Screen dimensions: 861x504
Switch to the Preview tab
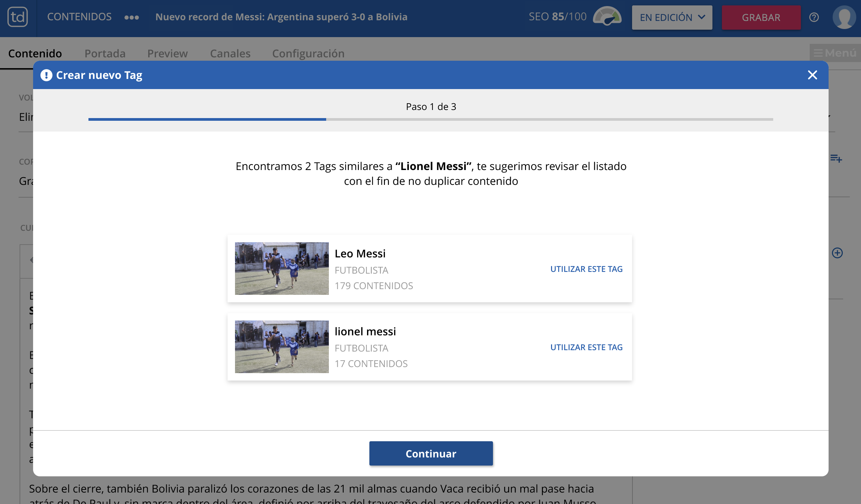tap(167, 53)
